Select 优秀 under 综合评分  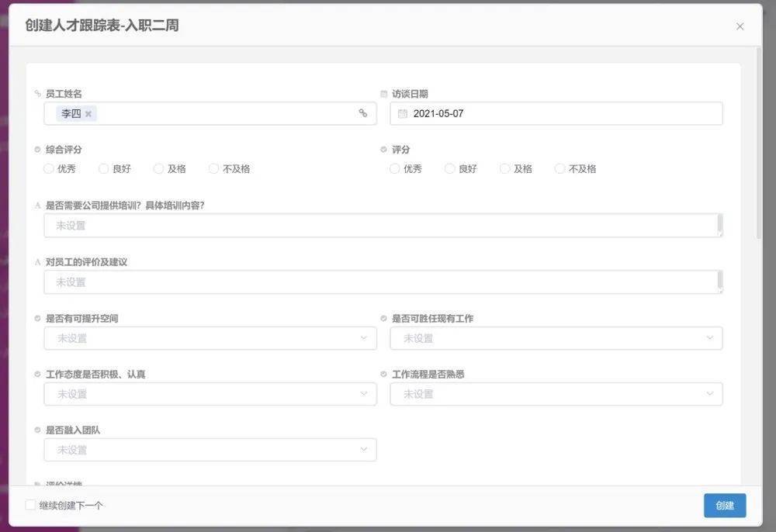pyautogui.click(x=49, y=169)
